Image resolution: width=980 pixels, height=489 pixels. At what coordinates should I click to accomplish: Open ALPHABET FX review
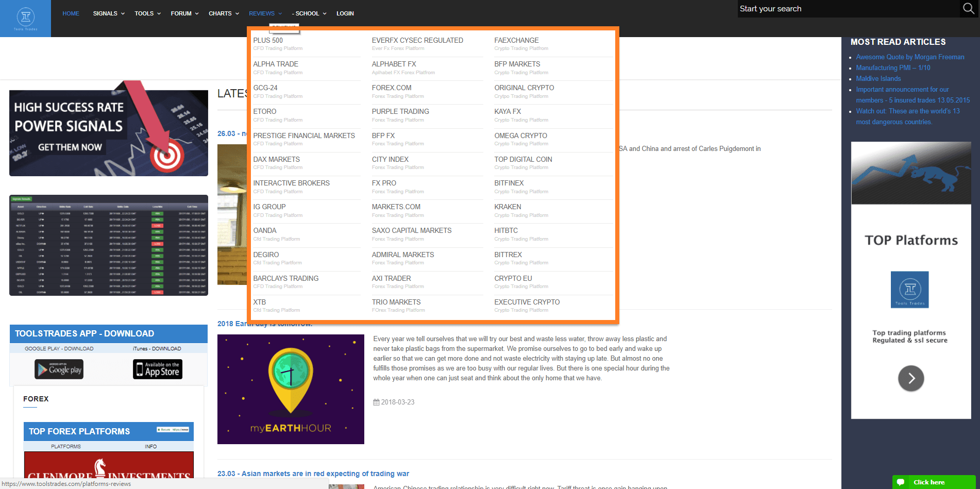[394, 64]
